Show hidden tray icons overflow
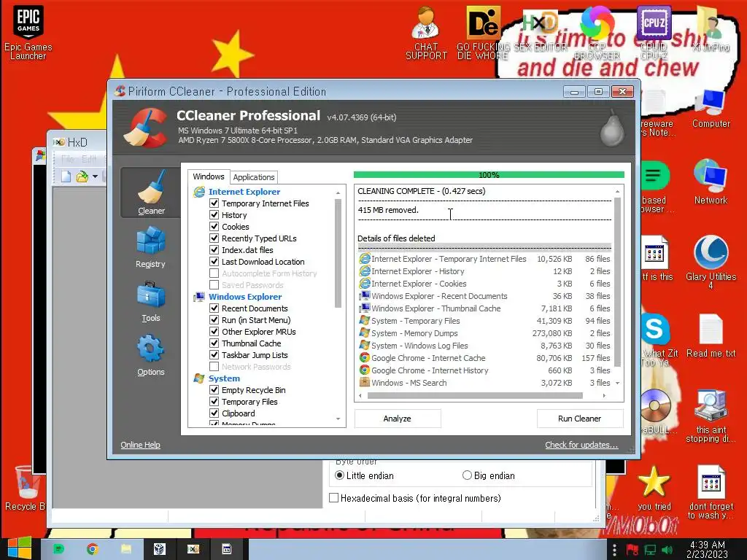Image resolution: width=747 pixels, height=560 pixels. click(614, 550)
